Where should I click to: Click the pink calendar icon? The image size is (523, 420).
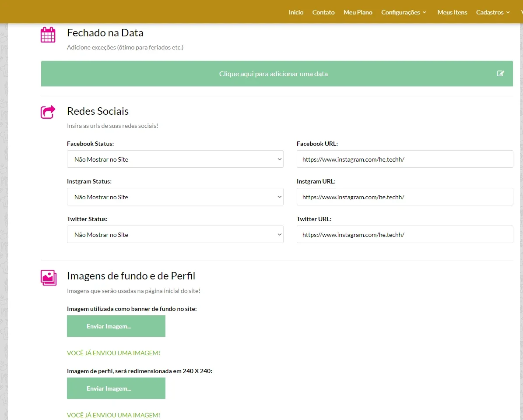pos(48,35)
